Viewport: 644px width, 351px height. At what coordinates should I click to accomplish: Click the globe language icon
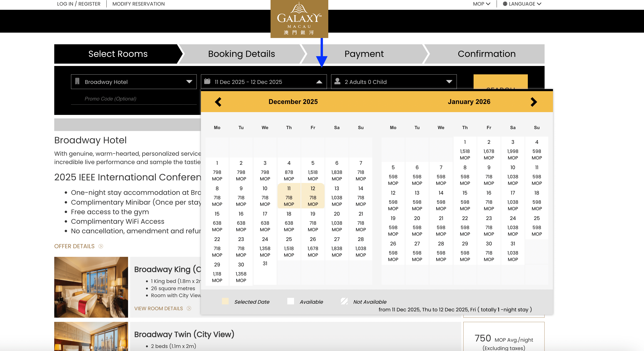(x=505, y=4)
